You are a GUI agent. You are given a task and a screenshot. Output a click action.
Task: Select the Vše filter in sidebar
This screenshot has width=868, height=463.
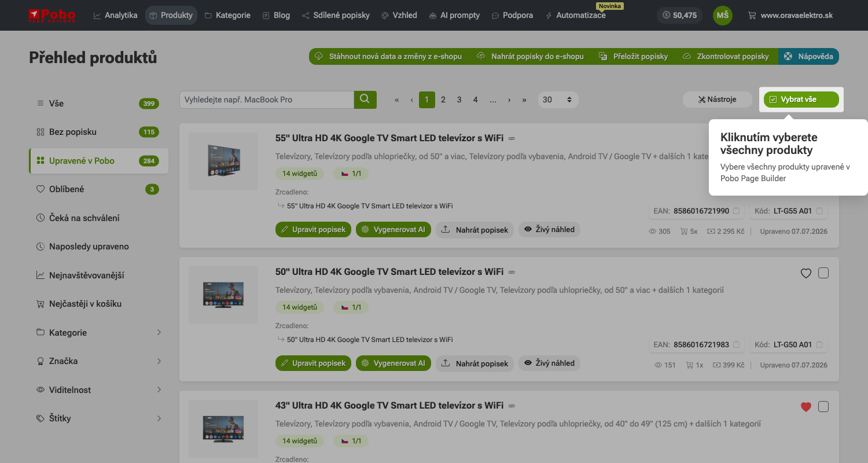(x=98, y=104)
